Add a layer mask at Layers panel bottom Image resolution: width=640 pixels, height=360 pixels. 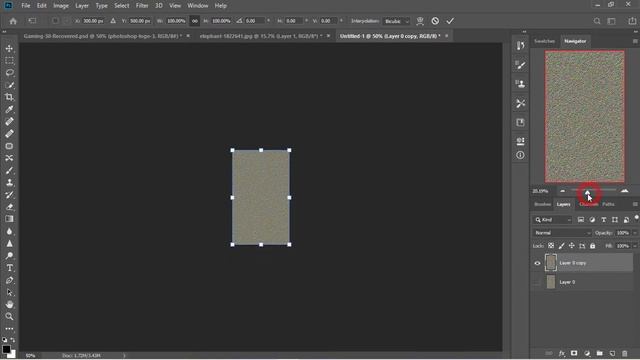point(574,353)
